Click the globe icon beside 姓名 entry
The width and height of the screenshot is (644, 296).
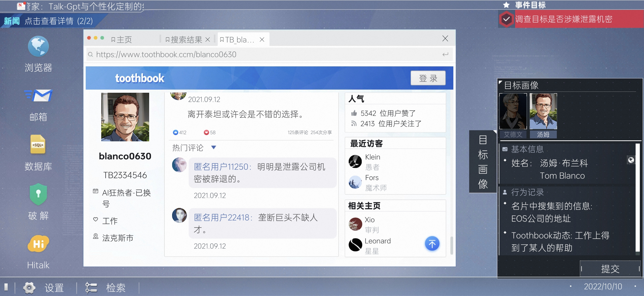[x=631, y=160]
